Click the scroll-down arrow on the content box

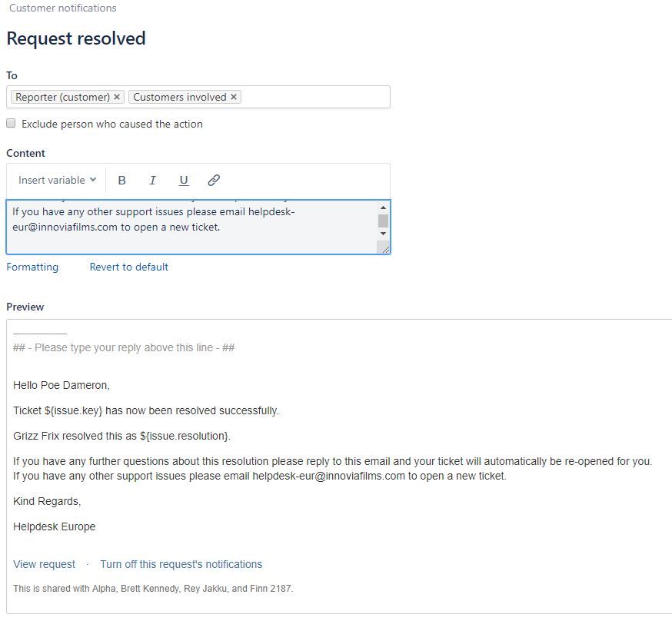pos(384,234)
